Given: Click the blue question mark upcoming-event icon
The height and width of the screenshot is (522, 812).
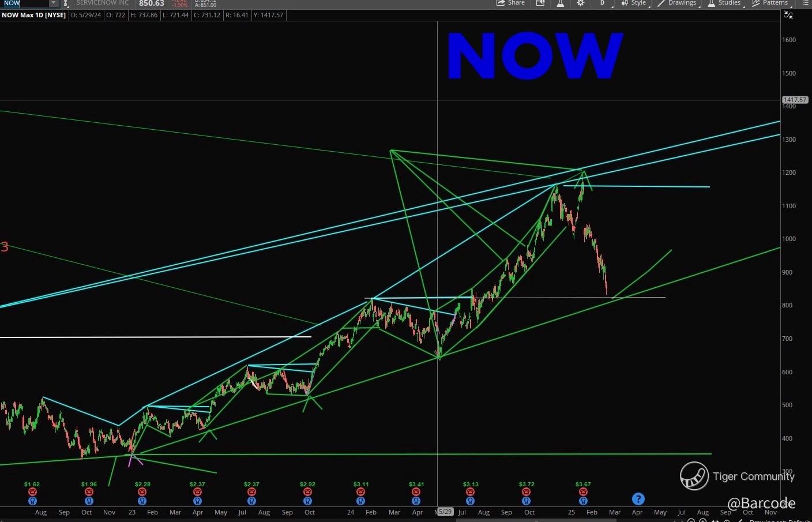Looking at the screenshot, I should (638, 499).
